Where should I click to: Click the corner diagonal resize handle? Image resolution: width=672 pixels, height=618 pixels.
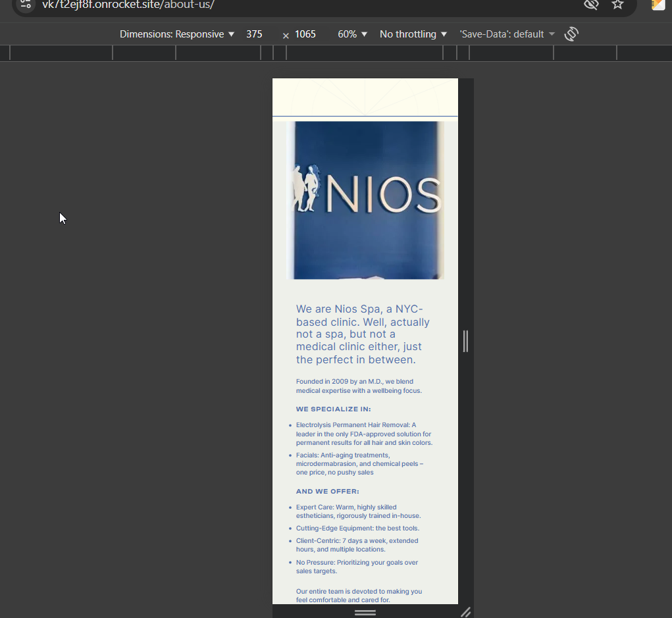click(466, 612)
